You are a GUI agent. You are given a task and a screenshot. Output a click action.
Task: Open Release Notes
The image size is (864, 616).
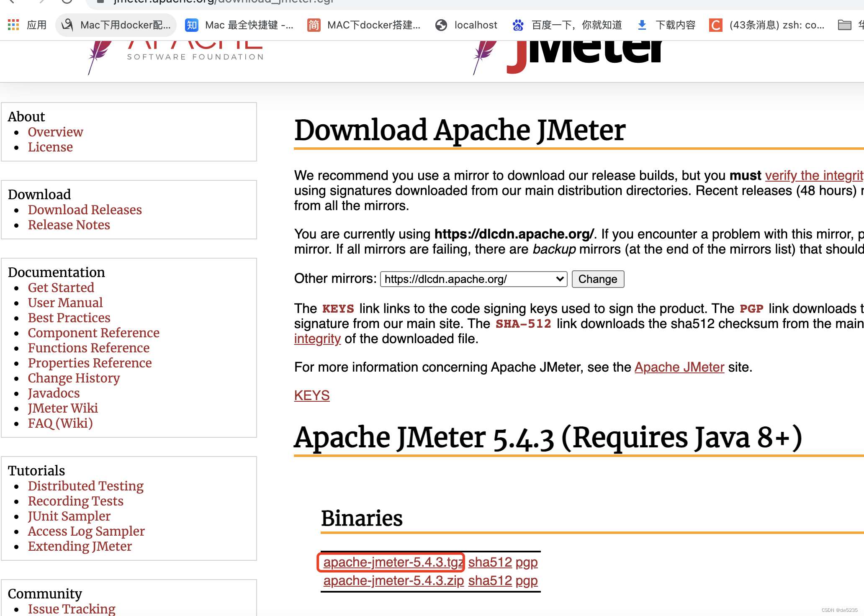(x=69, y=225)
